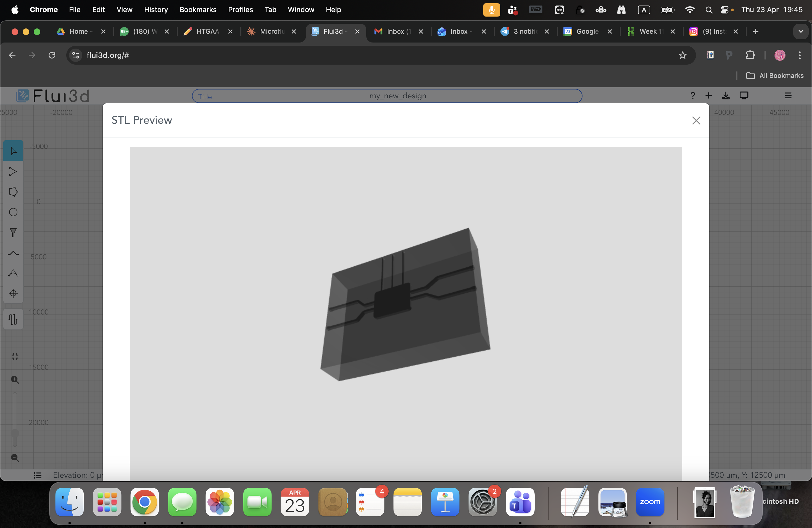Open the Profiles menu
This screenshot has width=812, height=528.
click(x=241, y=10)
